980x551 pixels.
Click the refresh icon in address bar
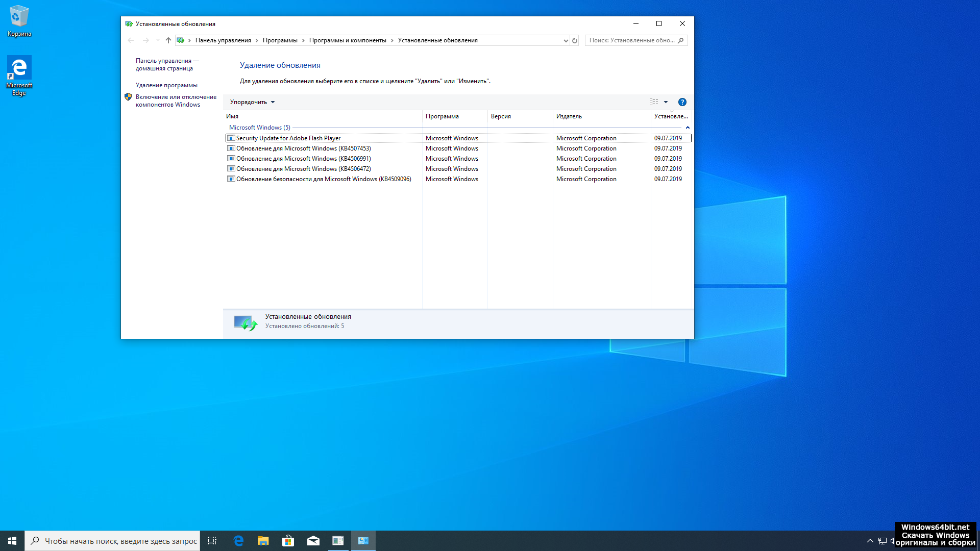575,40
